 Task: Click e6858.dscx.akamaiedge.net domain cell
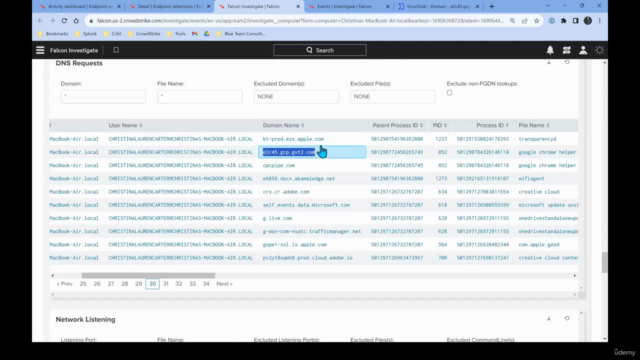click(x=299, y=178)
